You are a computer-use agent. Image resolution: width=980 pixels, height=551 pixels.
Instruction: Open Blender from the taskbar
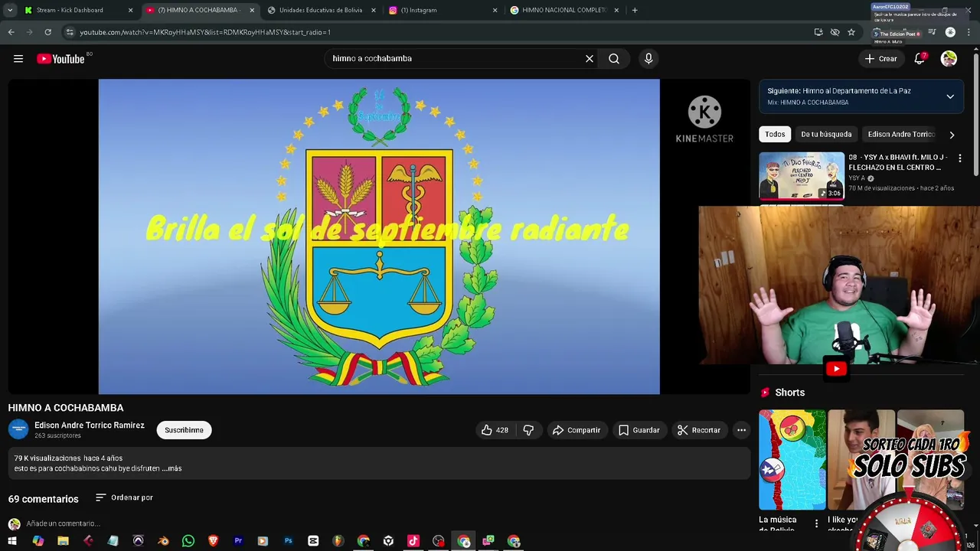(163, 541)
